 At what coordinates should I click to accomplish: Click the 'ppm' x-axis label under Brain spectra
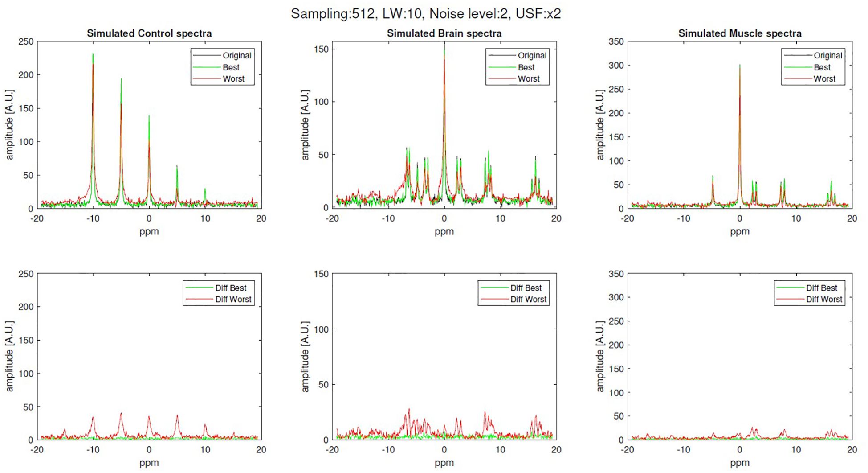tap(444, 231)
